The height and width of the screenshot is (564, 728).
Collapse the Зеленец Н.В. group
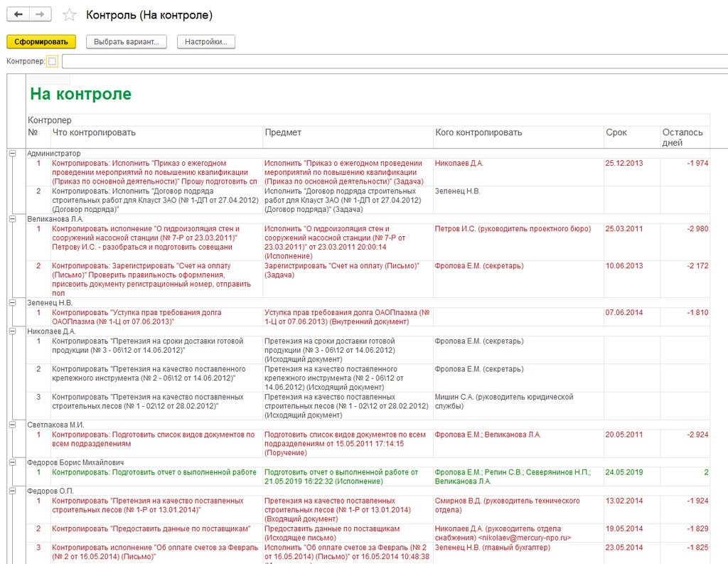pyautogui.click(x=12, y=303)
